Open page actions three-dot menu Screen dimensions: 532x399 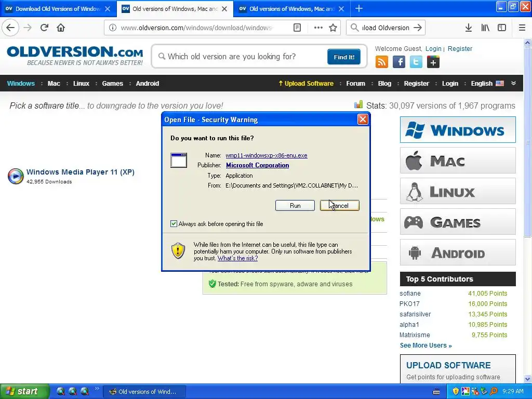pyautogui.click(x=318, y=28)
